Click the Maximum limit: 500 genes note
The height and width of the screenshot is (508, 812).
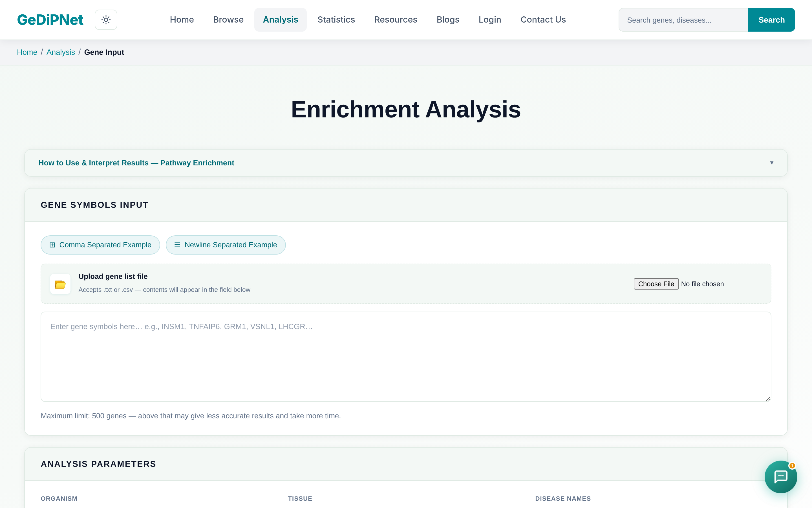click(191, 416)
